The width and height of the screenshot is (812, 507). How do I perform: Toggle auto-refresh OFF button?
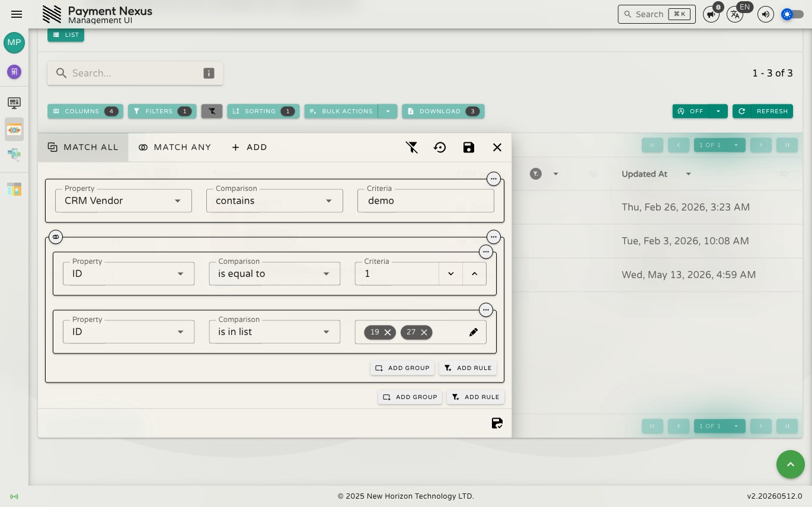[690, 111]
